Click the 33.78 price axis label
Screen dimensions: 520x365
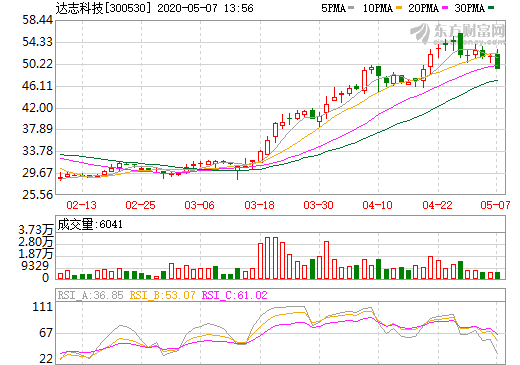38,151
